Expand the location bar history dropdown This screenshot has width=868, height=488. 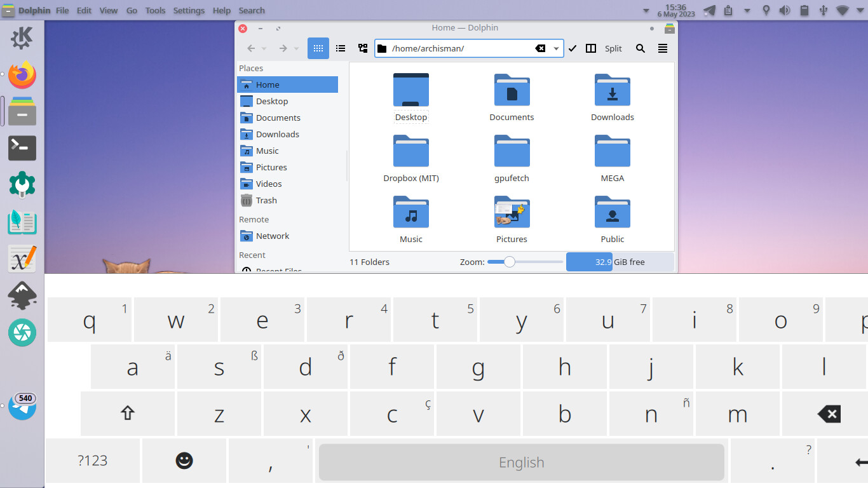556,48
